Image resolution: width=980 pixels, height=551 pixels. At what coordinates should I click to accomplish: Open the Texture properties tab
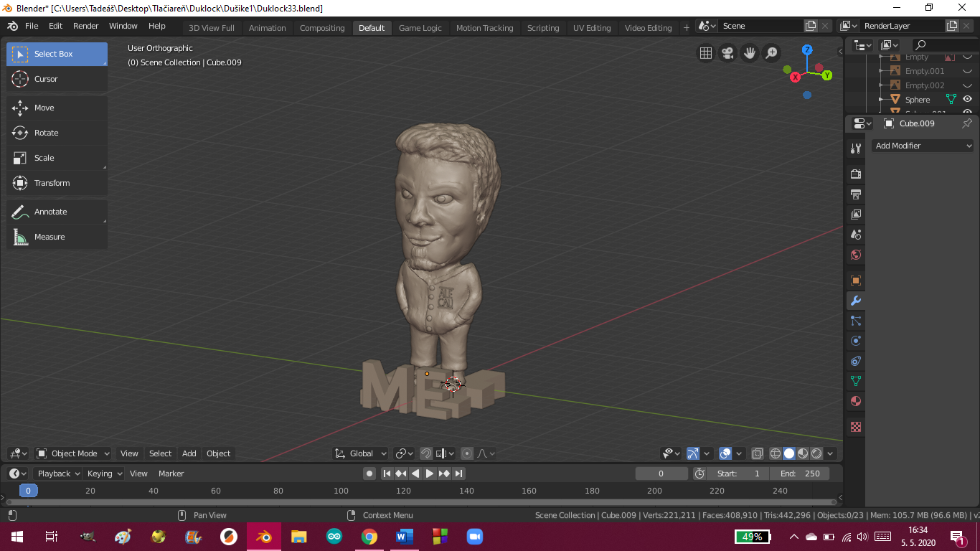[x=855, y=427]
